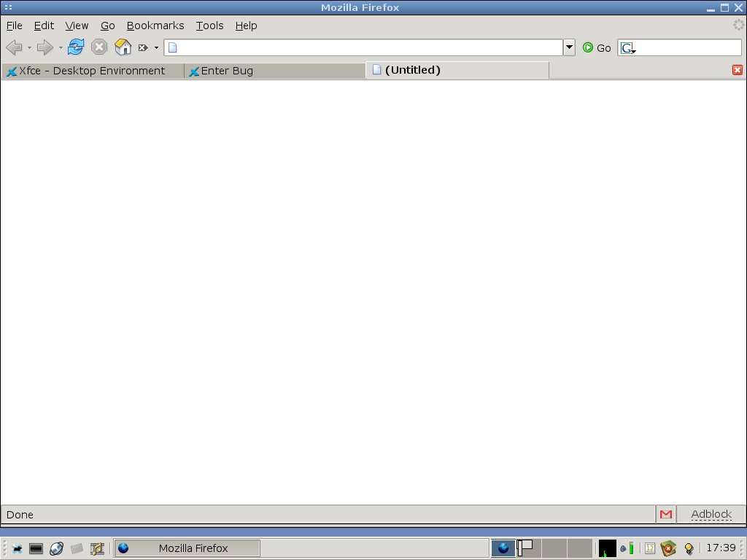Switch to the second workspace in pager
Image resolution: width=747 pixels, height=560 pixels.
pyautogui.click(x=527, y=548)
